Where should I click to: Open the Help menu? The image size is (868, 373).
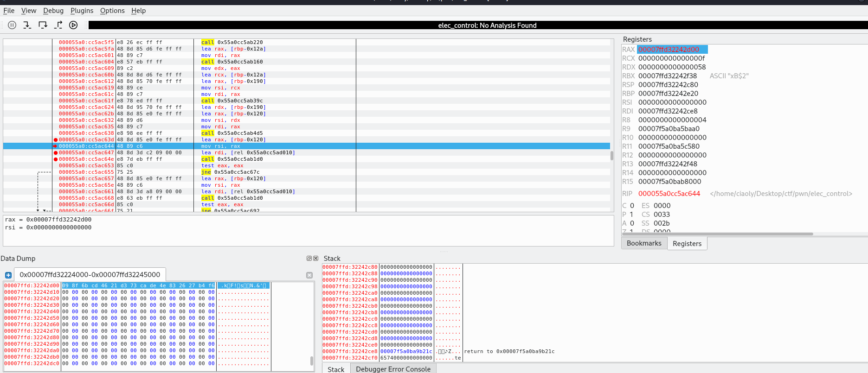[x=138, y=10]
